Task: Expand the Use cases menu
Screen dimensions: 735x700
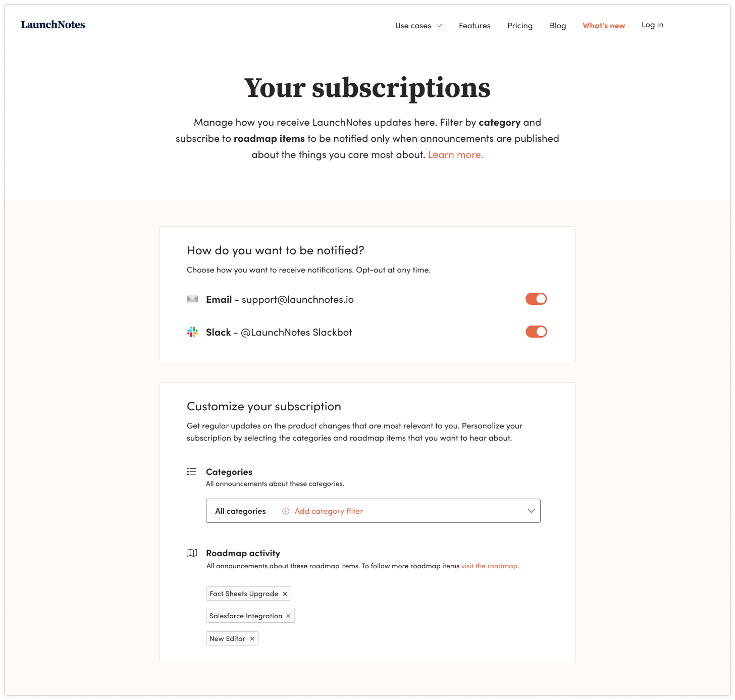Action: point(418,26)
